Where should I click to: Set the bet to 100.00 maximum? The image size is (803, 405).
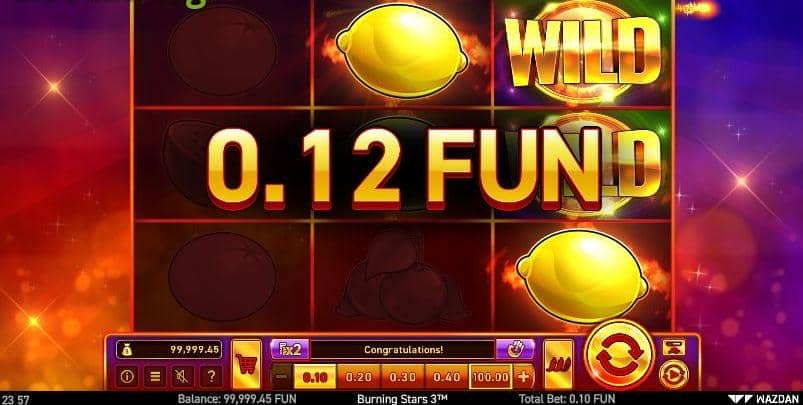pyautogui.click(x=490, y=377)
